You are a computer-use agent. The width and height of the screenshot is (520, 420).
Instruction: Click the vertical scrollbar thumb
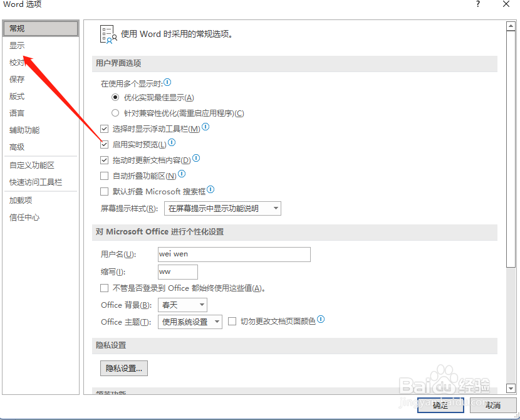pyautogui.click(x=511, y=149)
